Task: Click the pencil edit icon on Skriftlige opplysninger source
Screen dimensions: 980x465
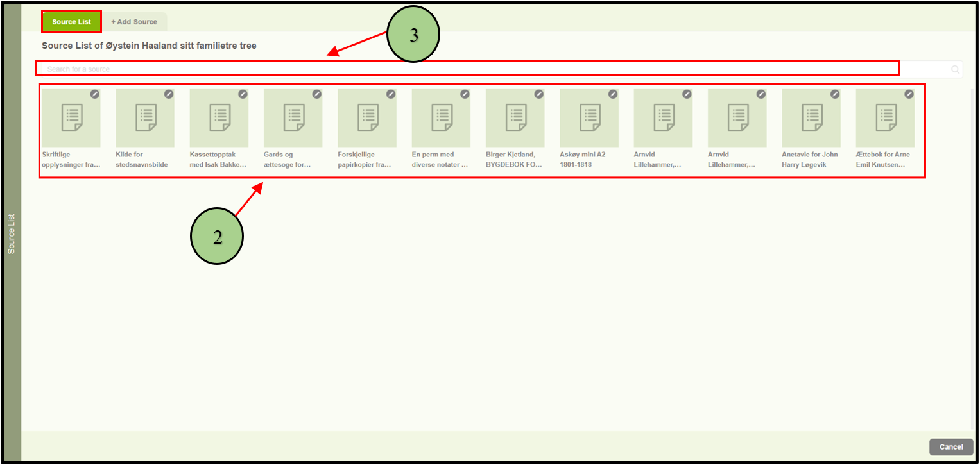Action: [x=95, y=94]
